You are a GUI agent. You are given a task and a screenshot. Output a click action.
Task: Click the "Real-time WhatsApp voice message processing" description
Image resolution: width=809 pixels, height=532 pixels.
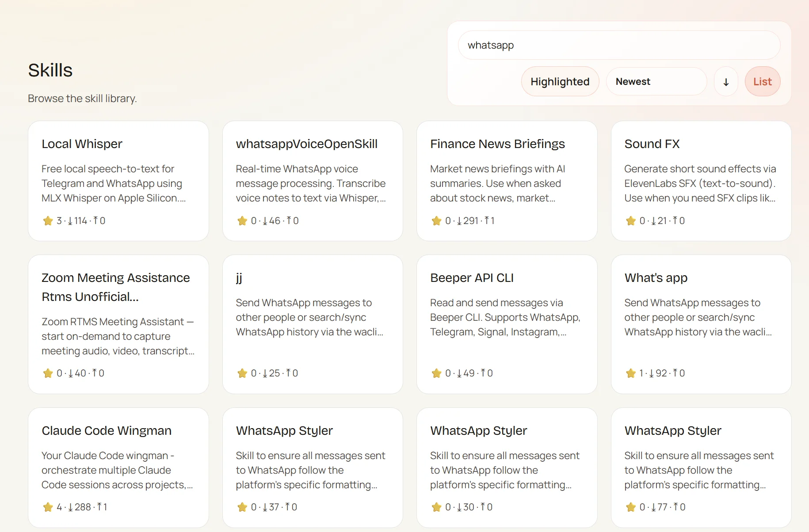click(x=311, y=183)
